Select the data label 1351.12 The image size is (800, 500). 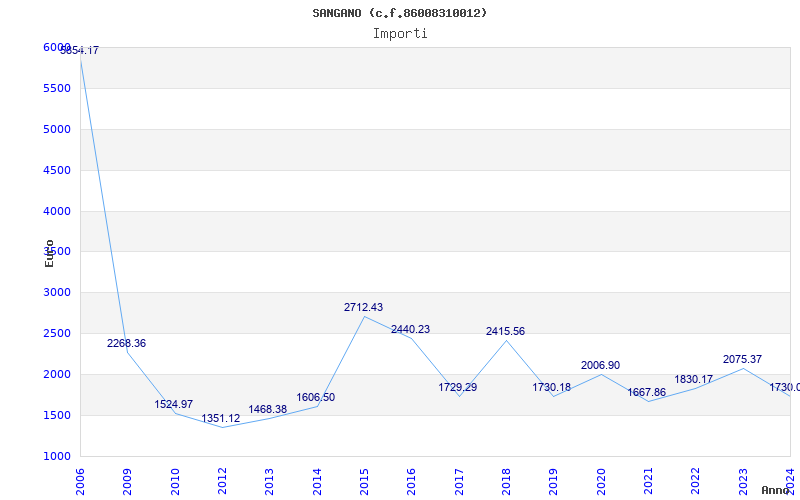tap(221, 419)
